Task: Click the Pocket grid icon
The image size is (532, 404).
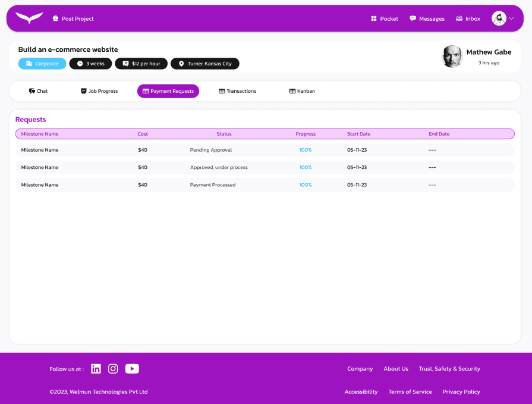Action: [373, 18]
